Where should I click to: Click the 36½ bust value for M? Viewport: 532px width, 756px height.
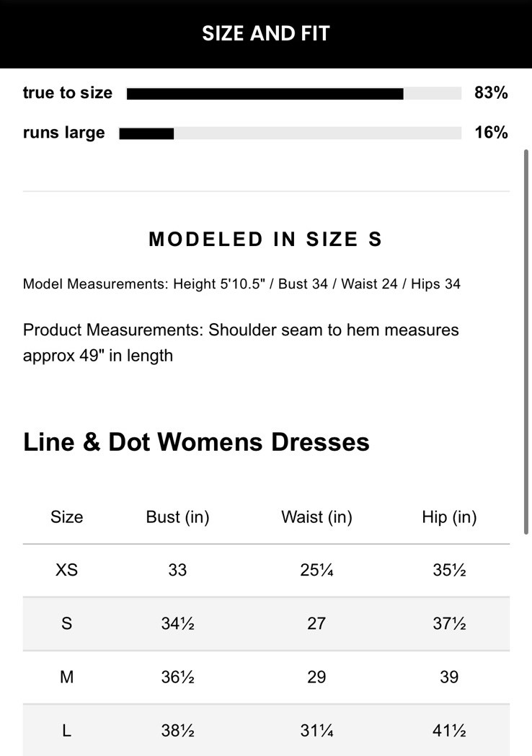click(x=177, y=677)
